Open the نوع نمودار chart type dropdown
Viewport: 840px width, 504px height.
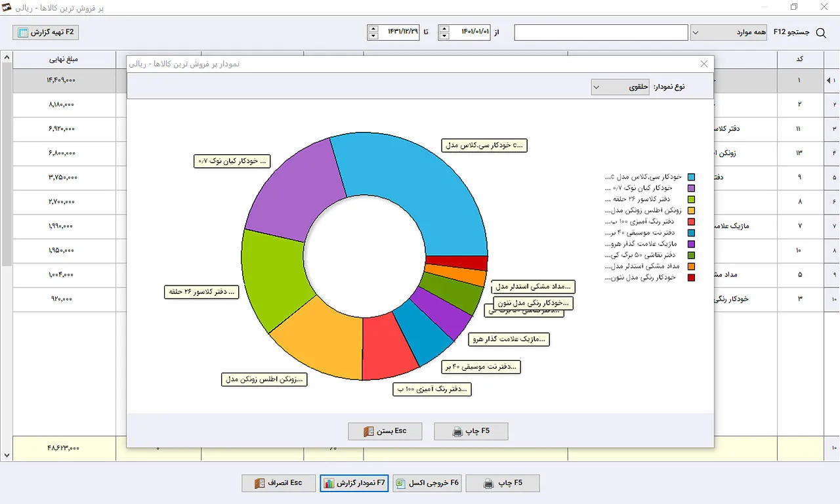click(620, 87)
